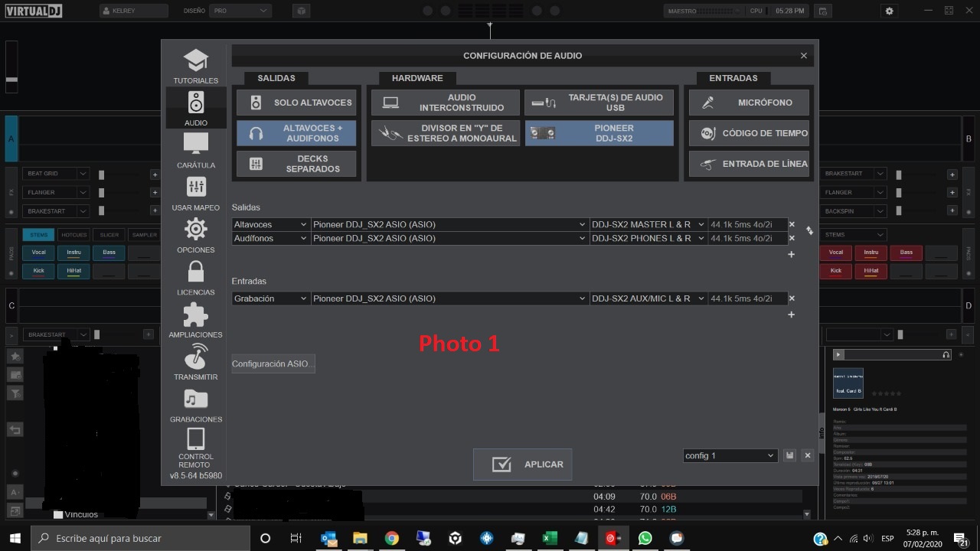The height and width of the screenshot is (551, 980).
Task: Open DDJ-SX2 AUX/MIC L & R channel dropdown
Action: coord(648,298)
